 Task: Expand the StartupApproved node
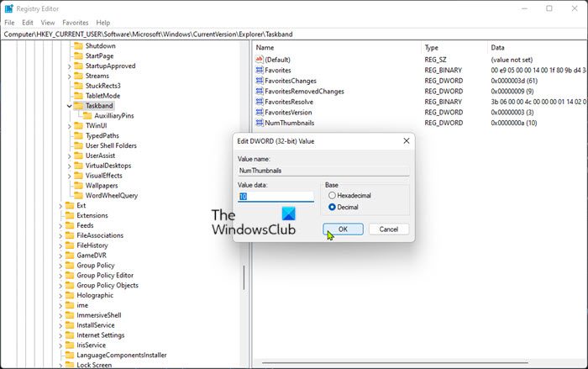click(x=70, y=66)
